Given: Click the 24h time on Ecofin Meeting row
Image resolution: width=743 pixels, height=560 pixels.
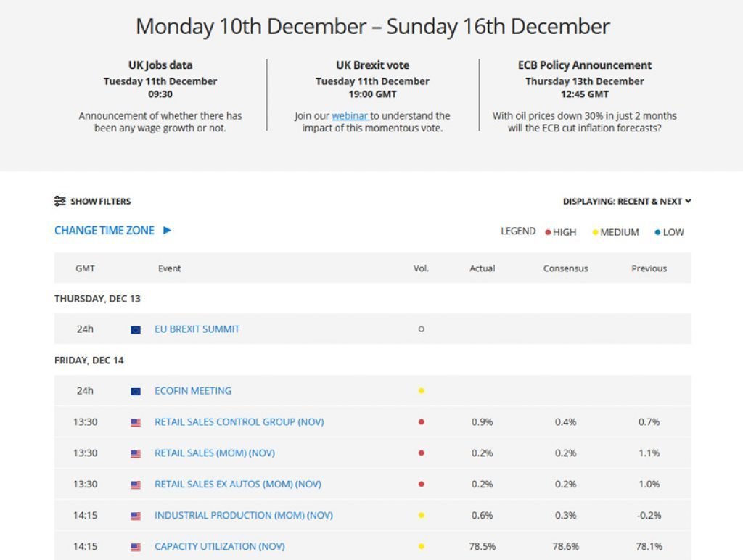Looking at the screenshot, I should pyautogui.click(x=86, y=391).
